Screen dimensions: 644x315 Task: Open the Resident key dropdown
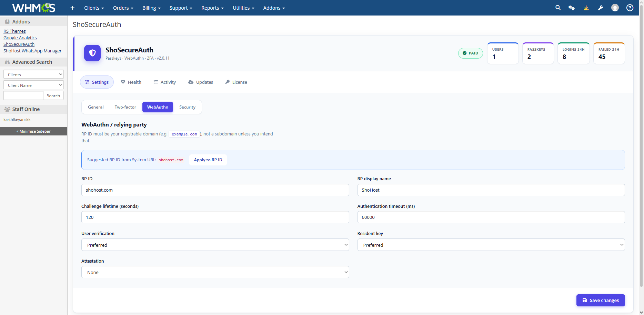491,245
